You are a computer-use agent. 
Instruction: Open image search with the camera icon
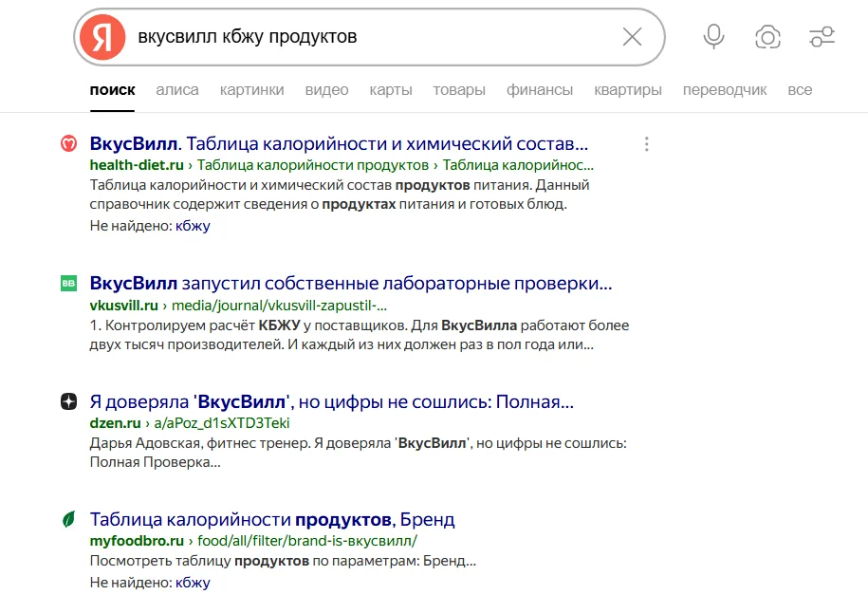pos(767,37)
